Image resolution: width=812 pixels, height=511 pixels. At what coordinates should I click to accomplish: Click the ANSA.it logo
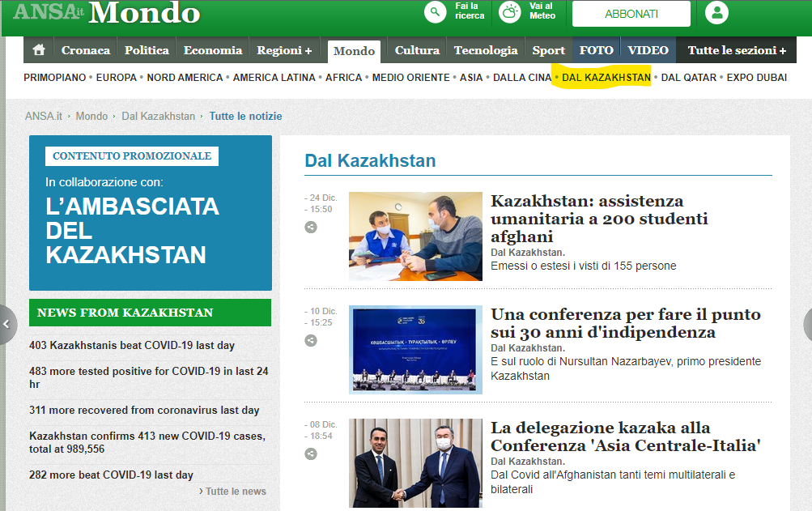(x=48, y=12)
